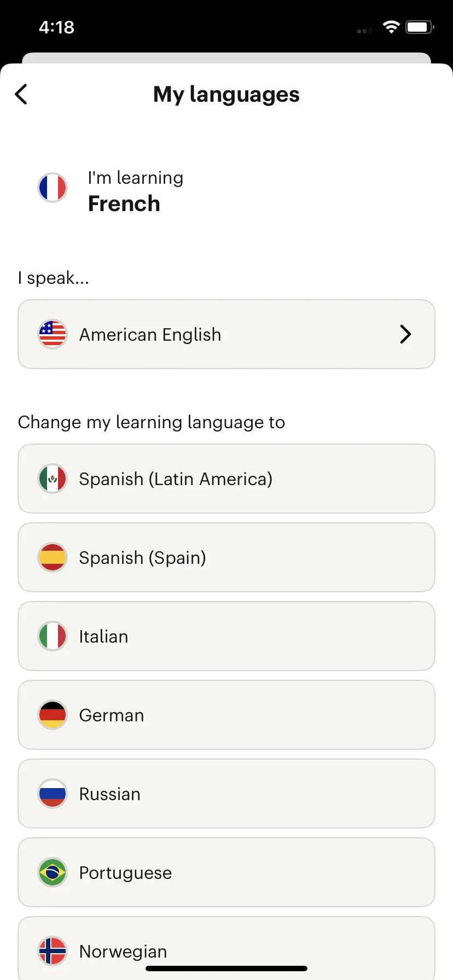Viewport: 453px width, 980px height.
Task: Tap the German flag icon
Action: pos(53,715)
